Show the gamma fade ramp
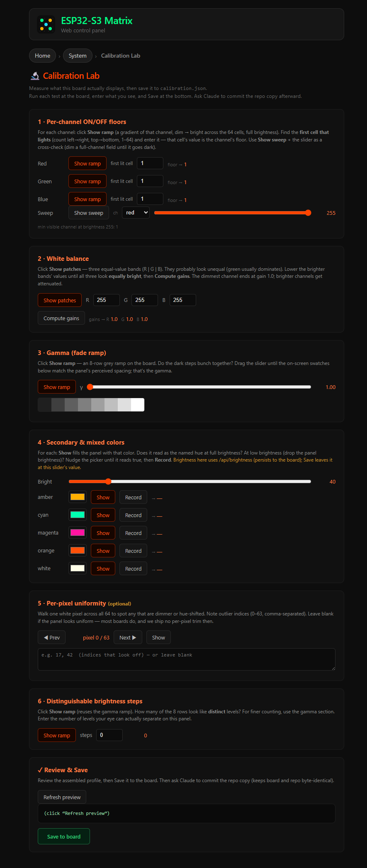This screenshot has width=367, height=868. [57, 387]
